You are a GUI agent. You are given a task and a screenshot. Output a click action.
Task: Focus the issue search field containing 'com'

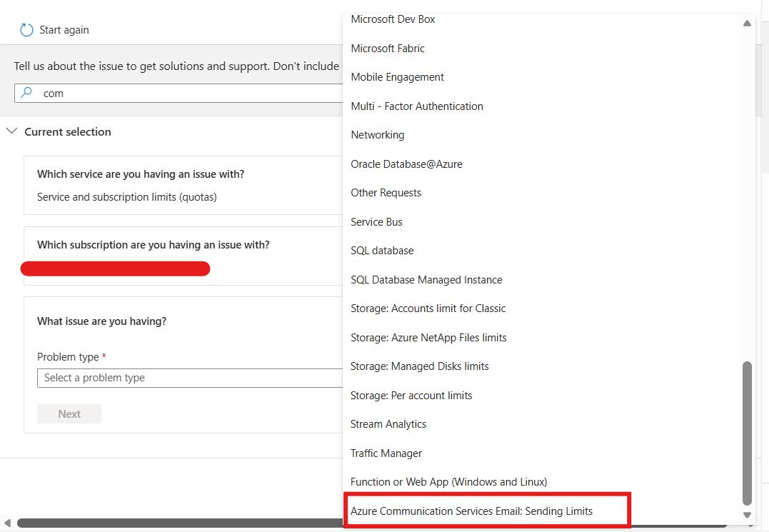pyautogui.click(x=179, y=93)
